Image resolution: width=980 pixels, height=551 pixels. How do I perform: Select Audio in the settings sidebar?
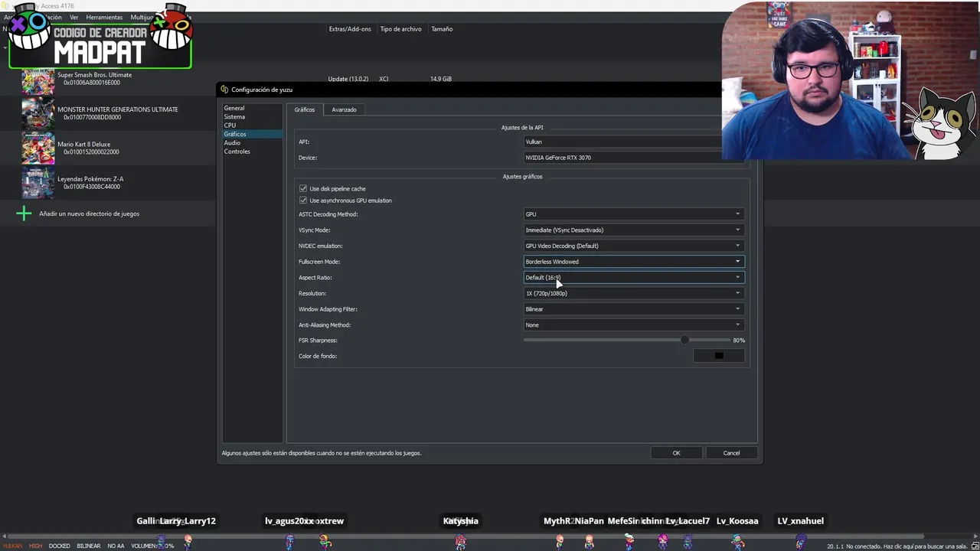coord(232,142)
